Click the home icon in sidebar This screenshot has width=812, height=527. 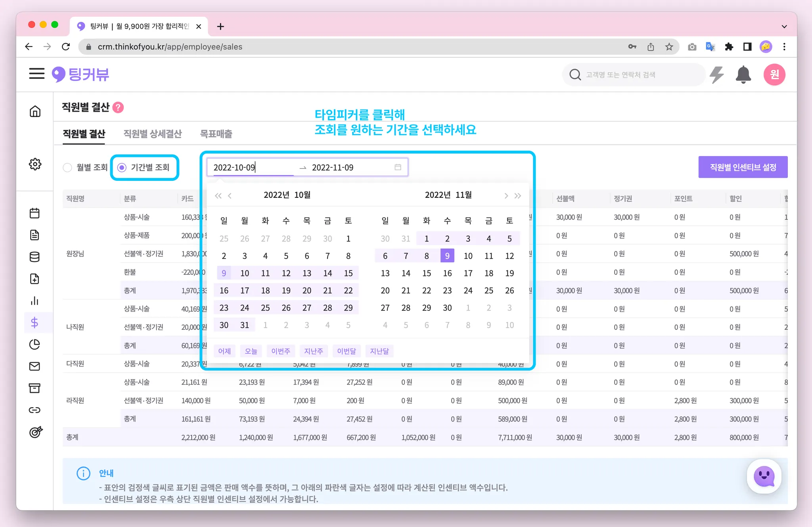tap(35, 111)
